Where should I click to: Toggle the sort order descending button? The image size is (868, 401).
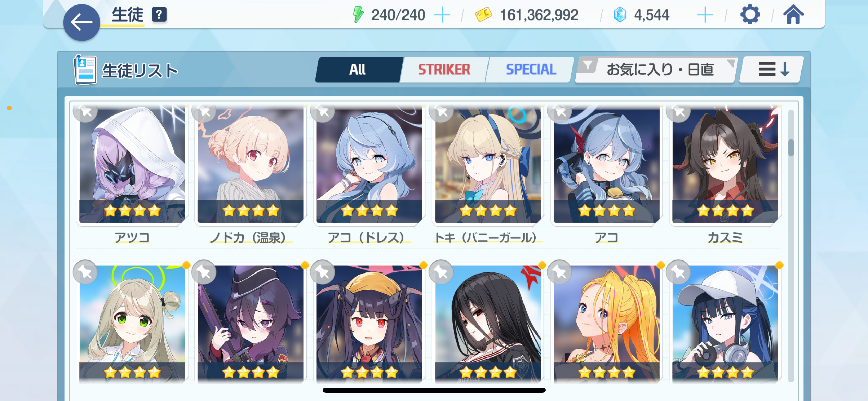(772, 70)
